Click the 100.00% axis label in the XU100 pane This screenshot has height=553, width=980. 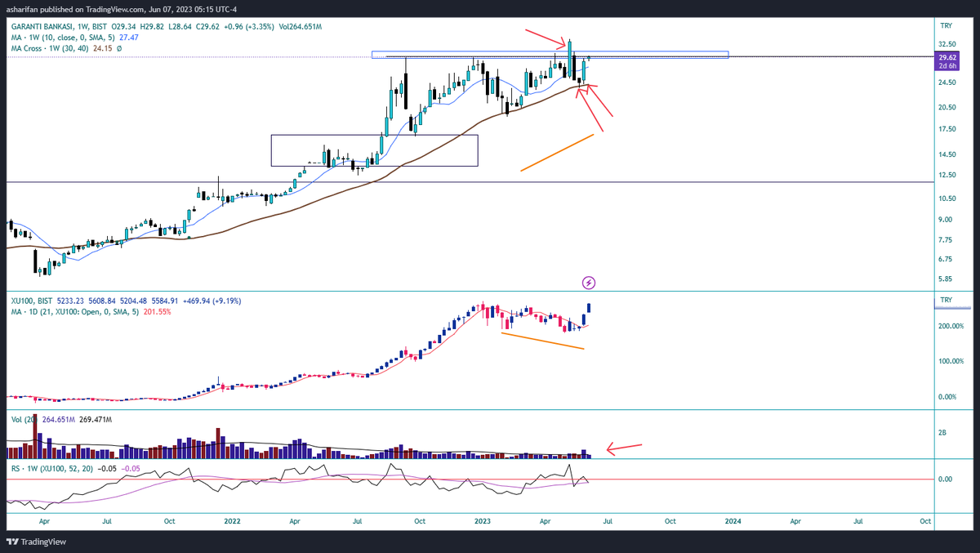[x=951, y=361]
